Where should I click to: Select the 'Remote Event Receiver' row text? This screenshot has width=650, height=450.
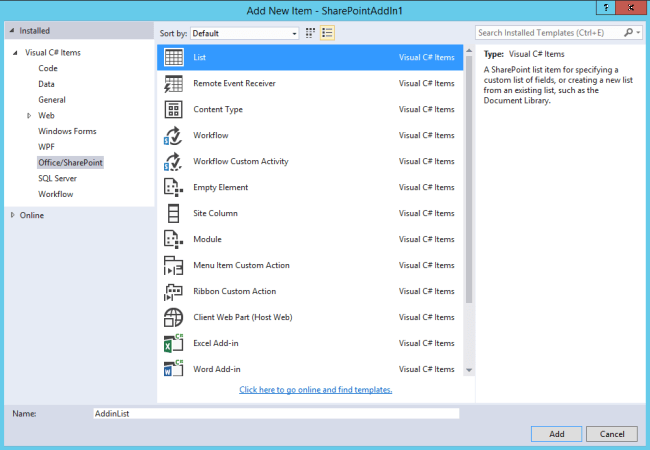click(234, 83)
